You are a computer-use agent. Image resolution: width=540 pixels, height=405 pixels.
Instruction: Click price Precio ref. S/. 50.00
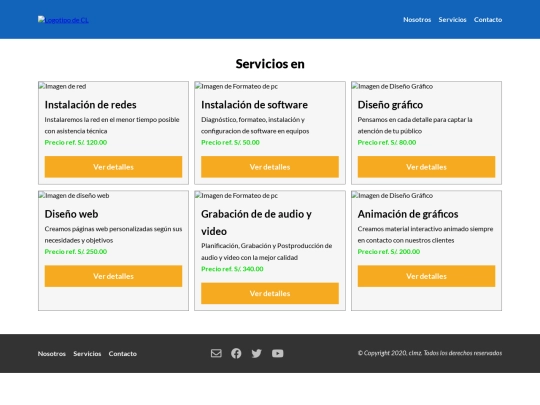coord(230,142)
